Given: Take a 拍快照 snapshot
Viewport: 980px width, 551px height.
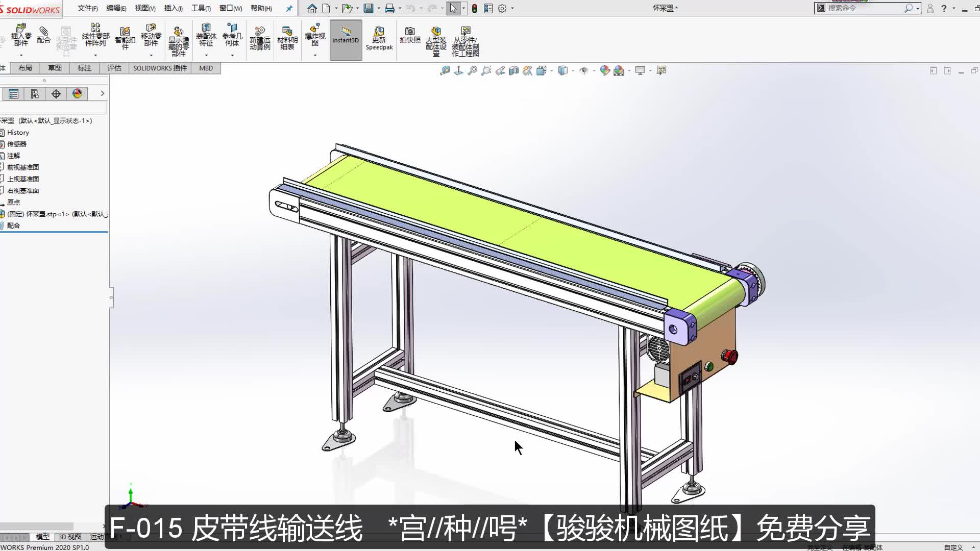Looking at the screenshot, I should pyautogui.click(x=410, y=35).
